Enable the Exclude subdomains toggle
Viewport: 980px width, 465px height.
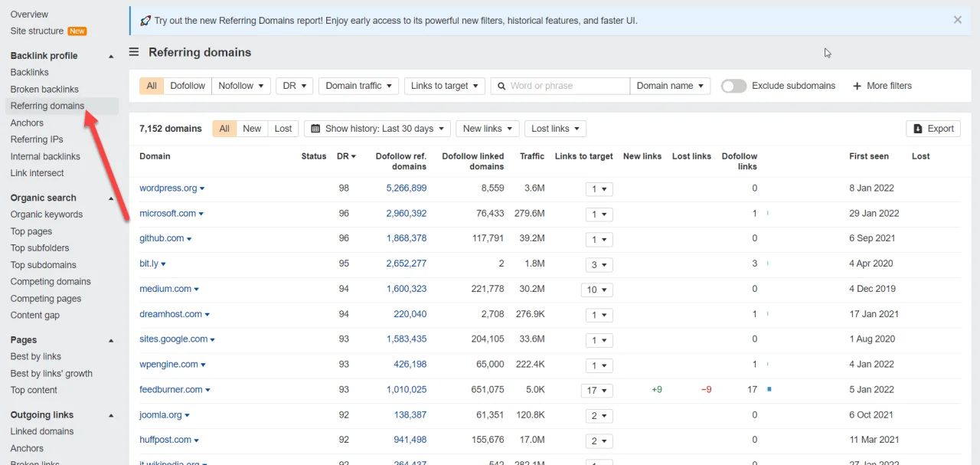(x=733, y=86)
